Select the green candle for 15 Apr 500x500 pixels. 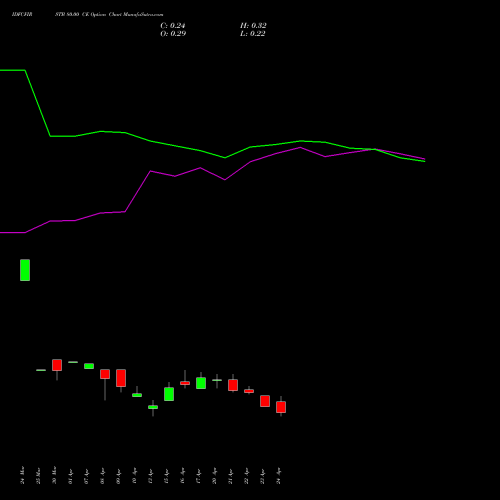pos(169,394)
